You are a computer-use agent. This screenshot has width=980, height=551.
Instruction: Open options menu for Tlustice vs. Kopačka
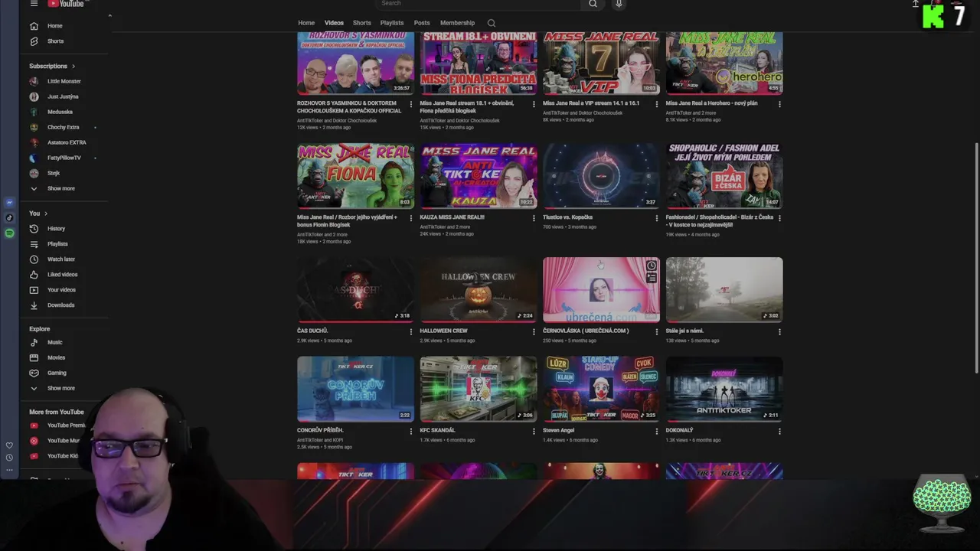coord(656,218)
